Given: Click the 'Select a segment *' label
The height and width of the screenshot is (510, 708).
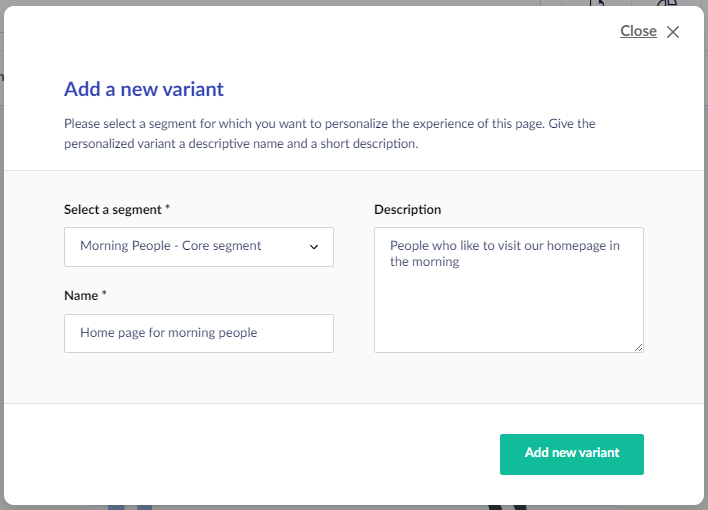Looking at the screenshot, I should 117,210.
